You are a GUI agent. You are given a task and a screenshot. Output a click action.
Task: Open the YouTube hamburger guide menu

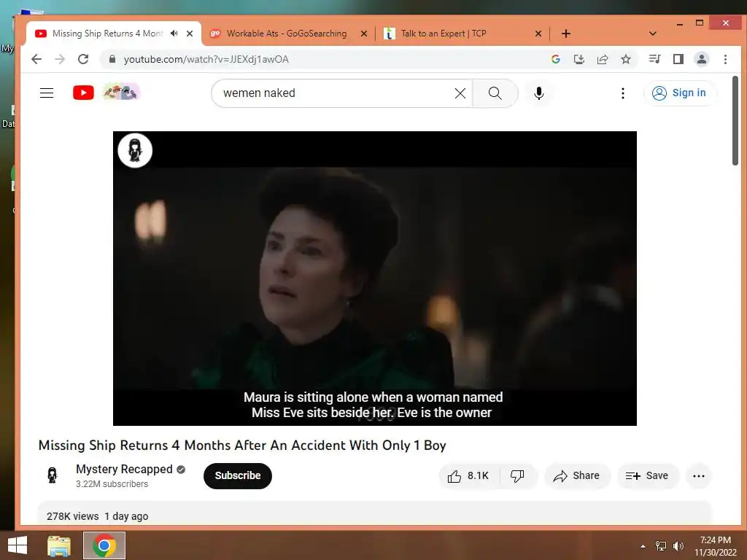pyautogui.click(x=47, y=93)
